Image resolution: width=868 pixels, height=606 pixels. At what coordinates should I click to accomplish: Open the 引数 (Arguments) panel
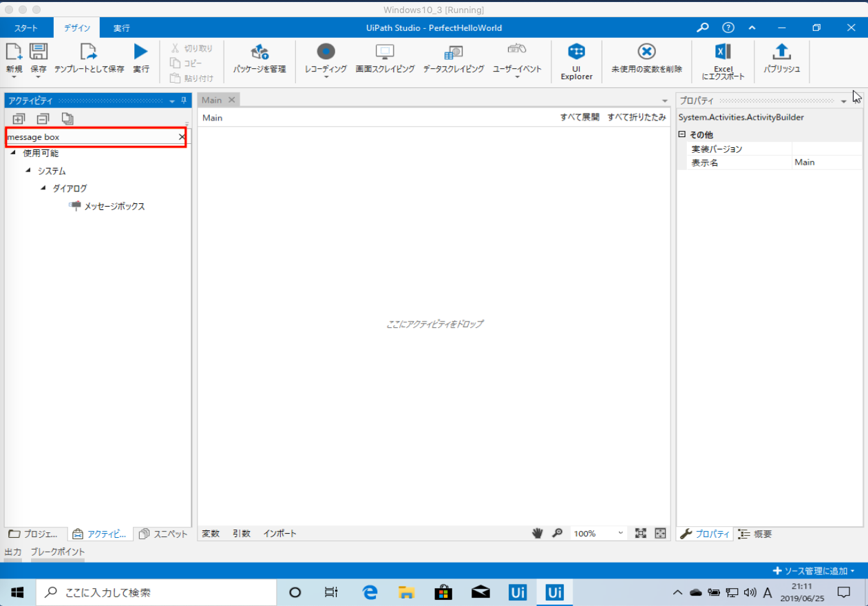tap(242, 534)
